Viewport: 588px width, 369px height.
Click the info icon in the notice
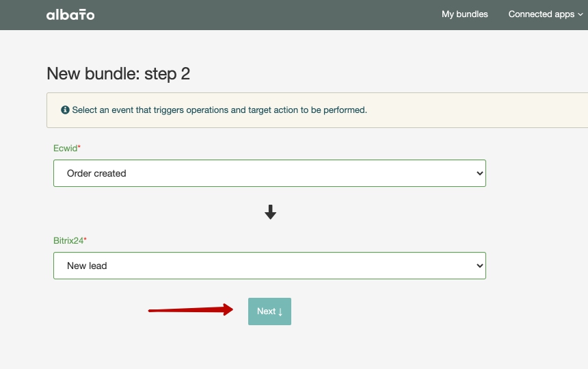[x=65, y=110]
